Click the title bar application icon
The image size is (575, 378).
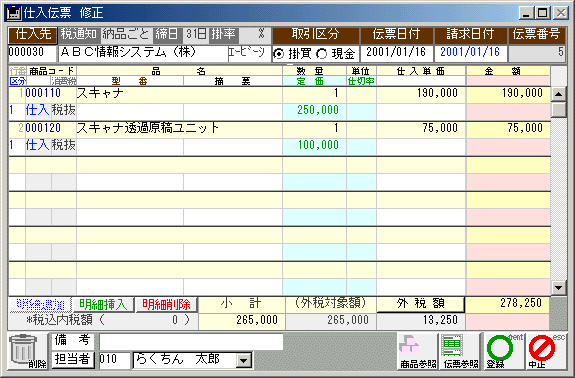click(14, 13)
